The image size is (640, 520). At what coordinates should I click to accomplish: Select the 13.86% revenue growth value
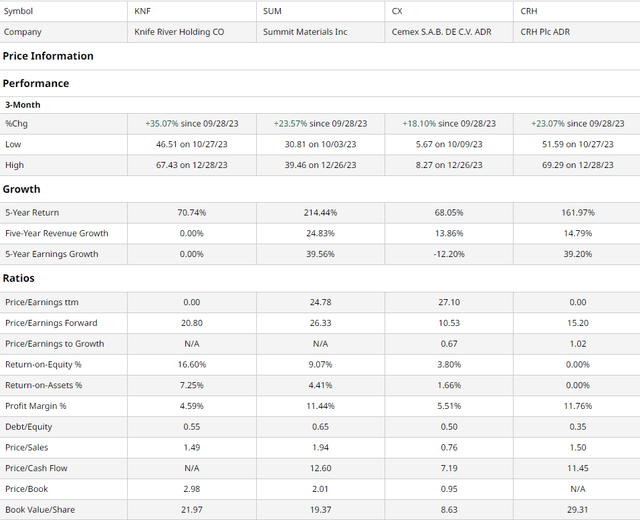coord(449,233)
